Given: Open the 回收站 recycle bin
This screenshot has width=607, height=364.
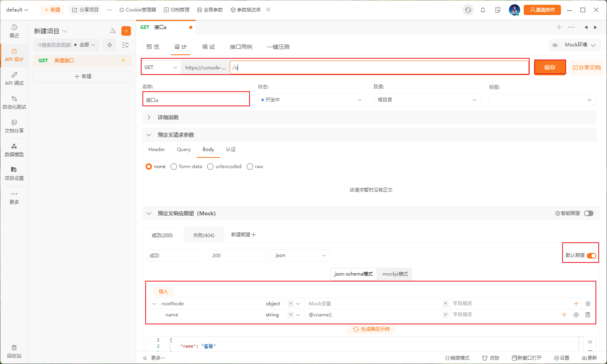Looking at the screenshot, I should click(x=14, y=351).
